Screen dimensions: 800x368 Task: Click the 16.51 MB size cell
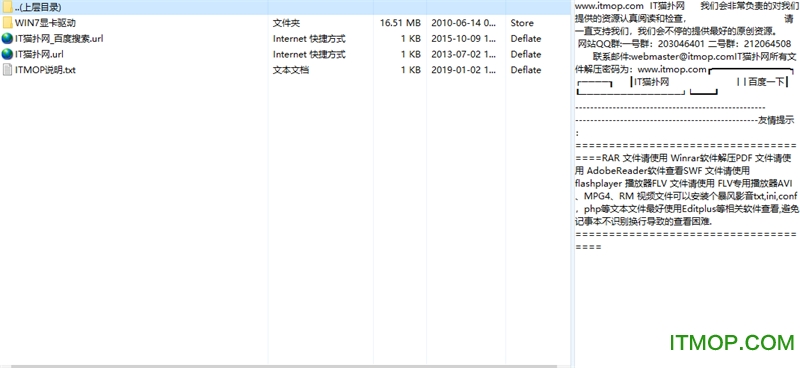pos(401,23)
